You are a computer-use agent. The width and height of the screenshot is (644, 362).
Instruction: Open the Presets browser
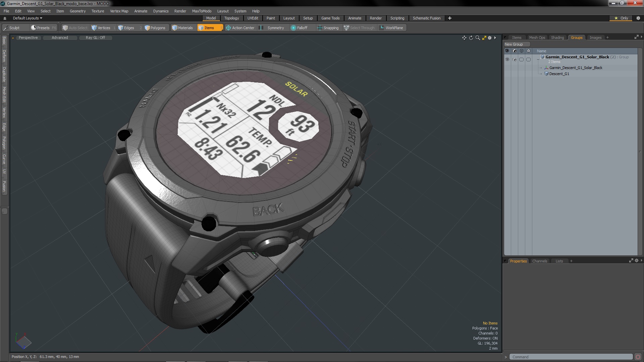coord(43,28)
